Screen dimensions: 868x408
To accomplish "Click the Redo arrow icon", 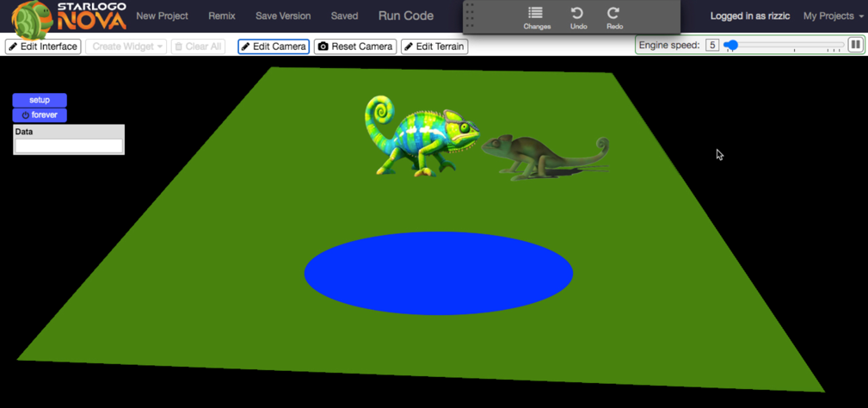I will coord(613,13).
